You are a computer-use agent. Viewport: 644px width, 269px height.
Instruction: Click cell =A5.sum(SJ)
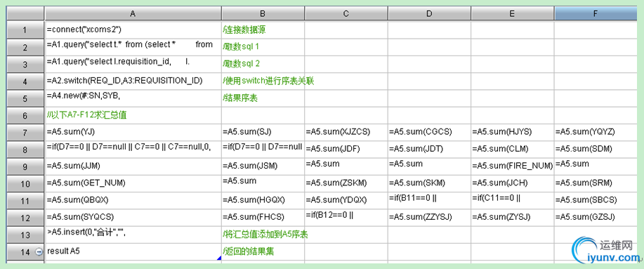pyautogui.click(x=263, y=132)
